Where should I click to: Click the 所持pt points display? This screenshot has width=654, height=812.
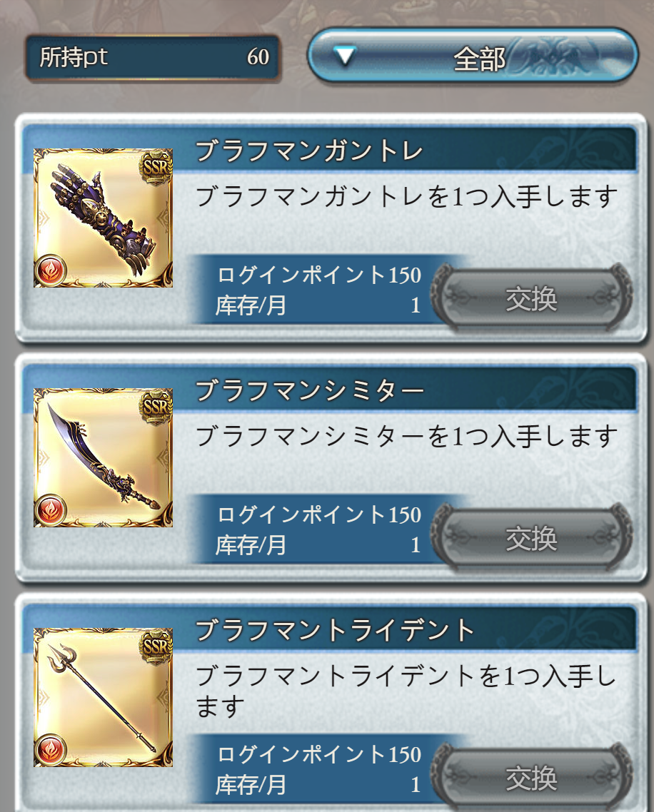point(152,57)
